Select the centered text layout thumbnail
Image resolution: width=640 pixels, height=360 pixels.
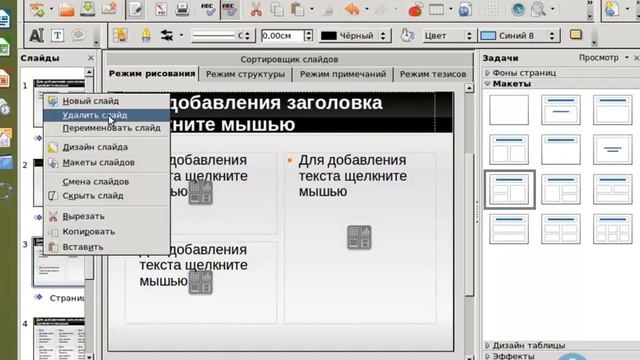coord(613,149)
